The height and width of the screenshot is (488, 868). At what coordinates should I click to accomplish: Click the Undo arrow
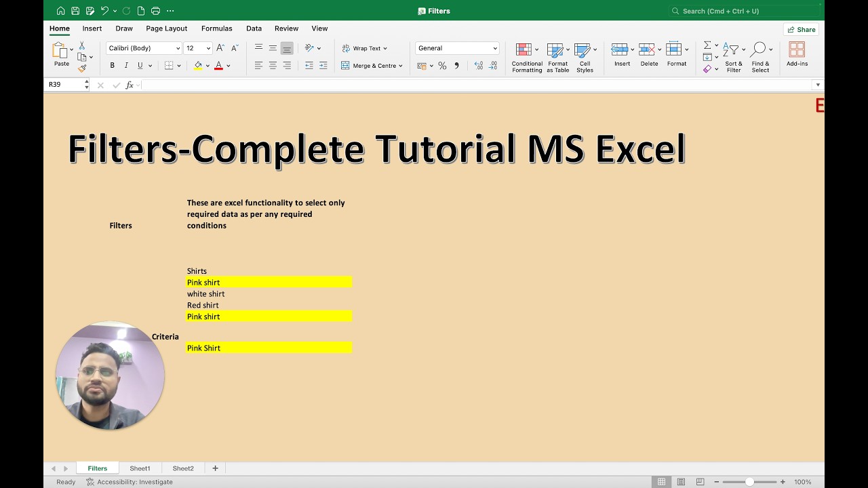pyautogui.click(x=104, y=11)
